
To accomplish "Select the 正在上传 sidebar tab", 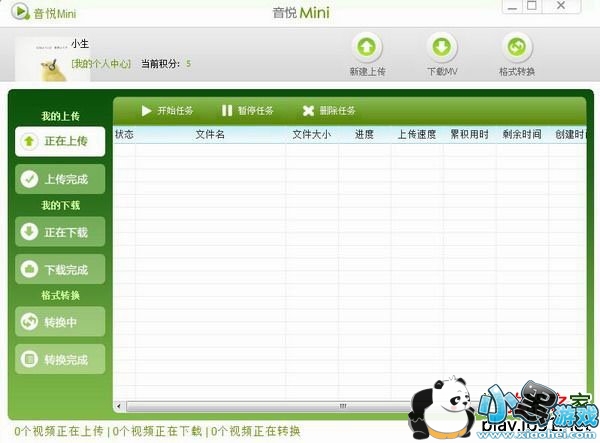I will (60, 141).
